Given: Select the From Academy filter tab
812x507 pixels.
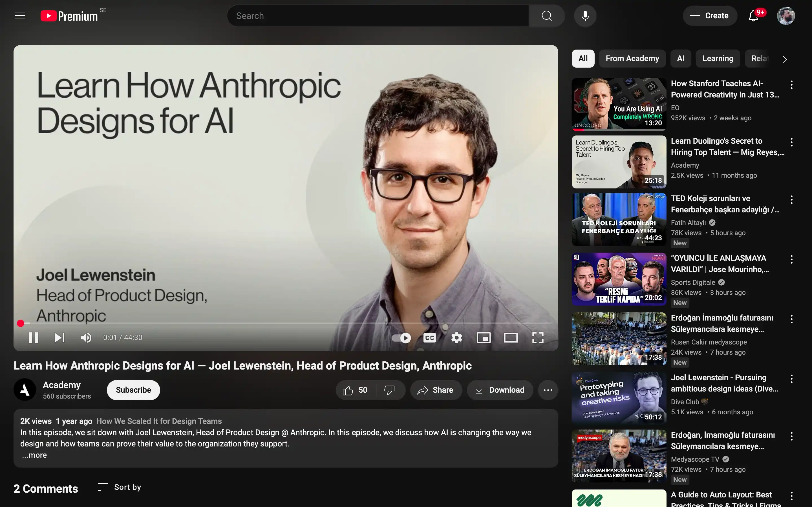Looking at the screenshot, I should click(632, 58).
